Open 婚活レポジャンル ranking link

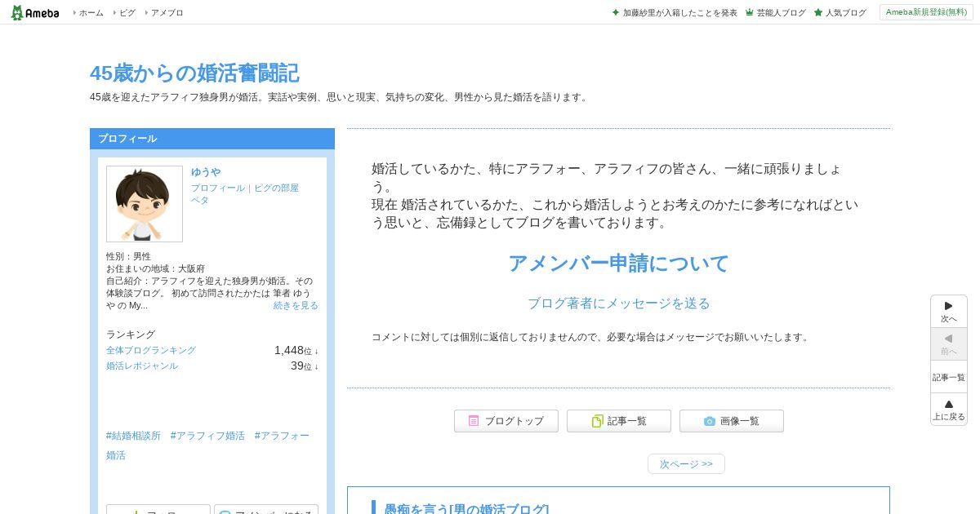pos(142,366)
